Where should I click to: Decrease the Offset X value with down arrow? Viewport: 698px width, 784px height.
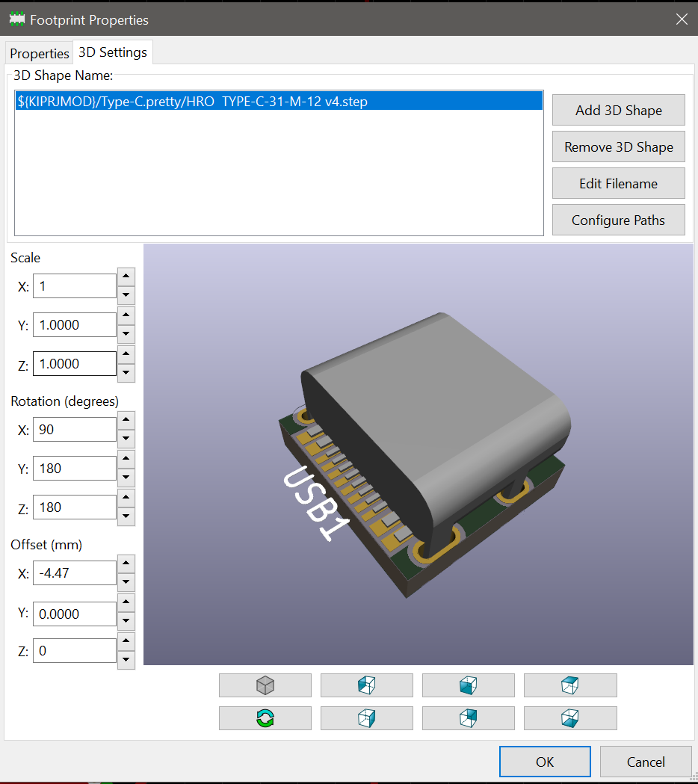pos(126,582)
